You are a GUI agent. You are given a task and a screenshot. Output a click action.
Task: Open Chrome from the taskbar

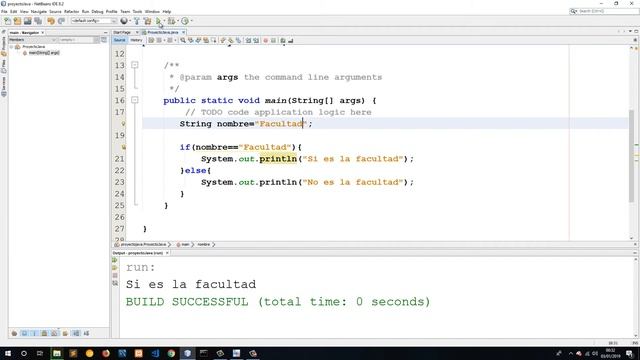(171, 353)
